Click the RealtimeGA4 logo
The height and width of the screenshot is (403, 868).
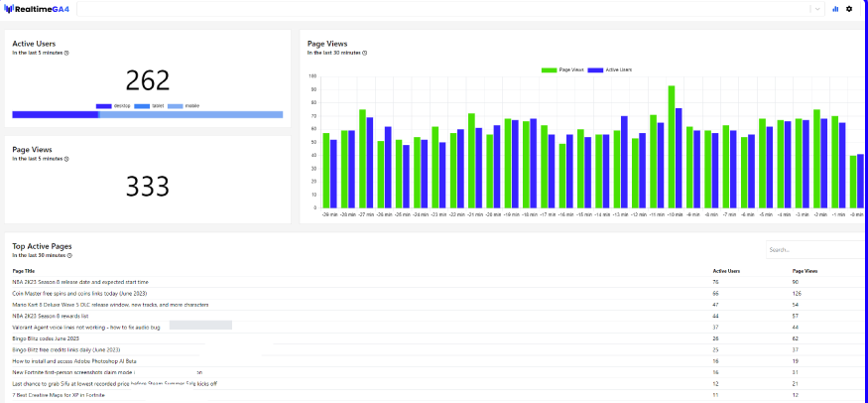click(x=37, y=9)
